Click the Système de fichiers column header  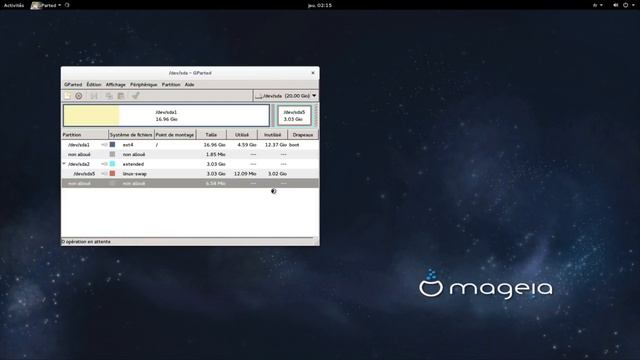pyautogui.click(x=131, y=135)
